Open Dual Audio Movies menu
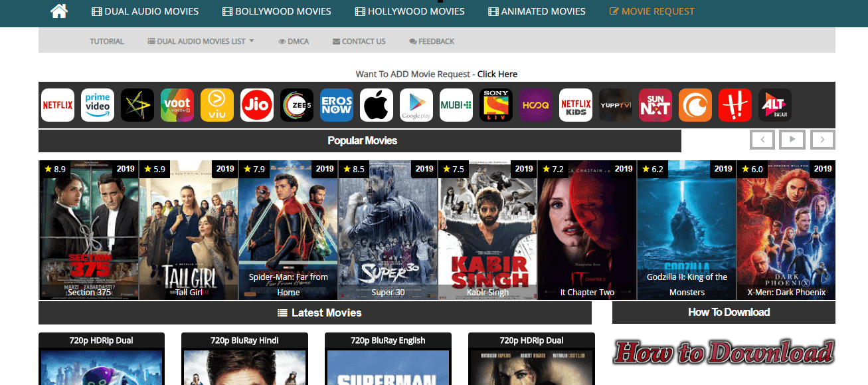The width and height of the screenshot is (868, 385). (145, 11)
